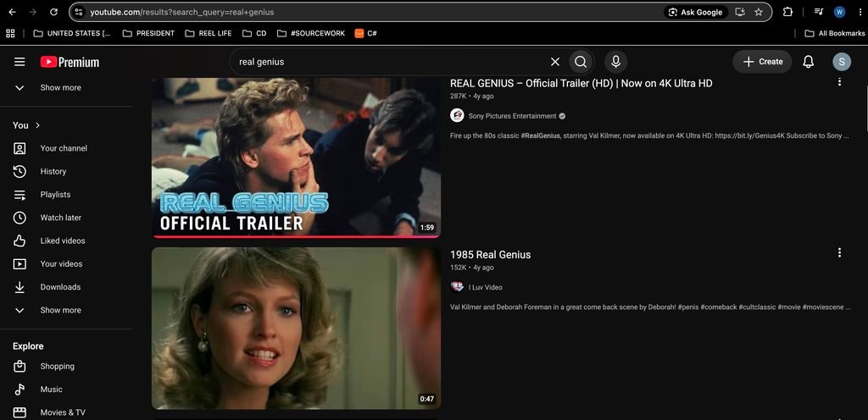This screenshot has width=868, height=420.
Task: Open the PRESIDENT bookmark folder
Action: [x=148, y=33]
